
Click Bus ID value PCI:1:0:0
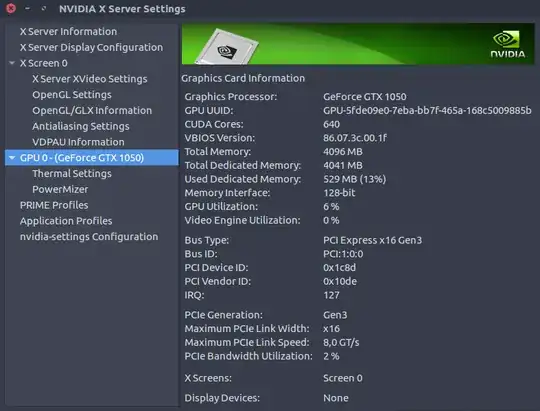coord(343,254)
